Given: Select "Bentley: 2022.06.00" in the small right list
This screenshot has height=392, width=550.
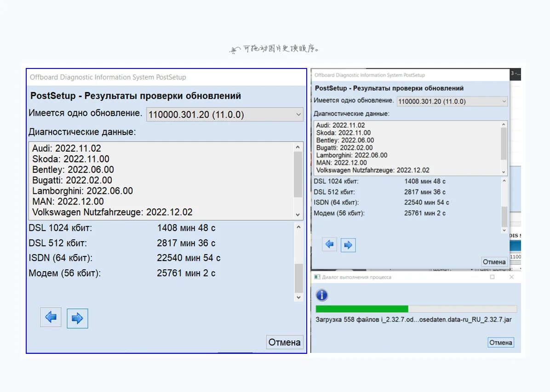Looking at the screenshot, I should pyautogui.click(x=345, y=140).
